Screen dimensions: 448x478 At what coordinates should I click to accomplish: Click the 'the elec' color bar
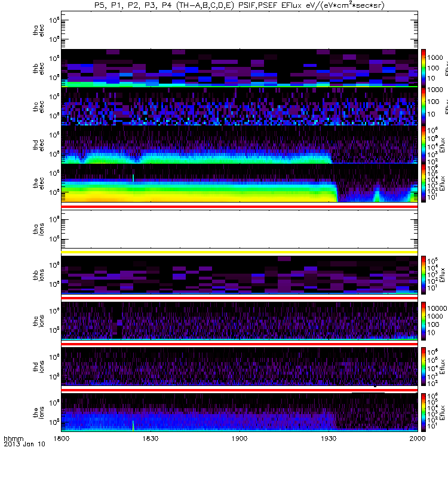[x=424, y=183]
